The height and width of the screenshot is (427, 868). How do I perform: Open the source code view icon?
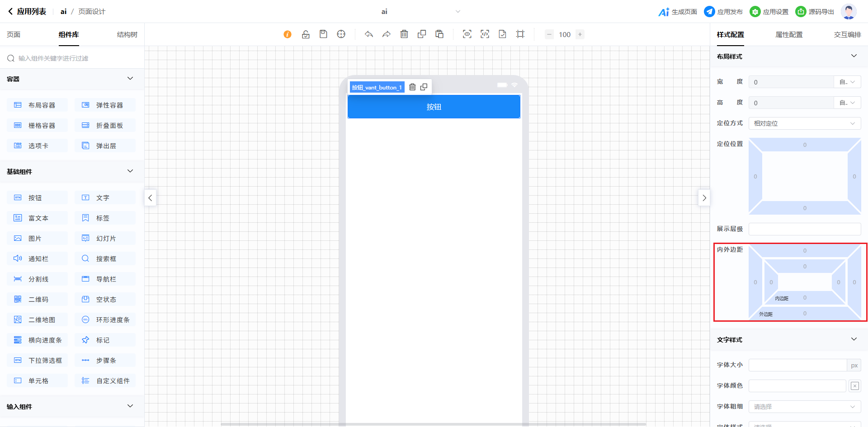coord(485,34)
